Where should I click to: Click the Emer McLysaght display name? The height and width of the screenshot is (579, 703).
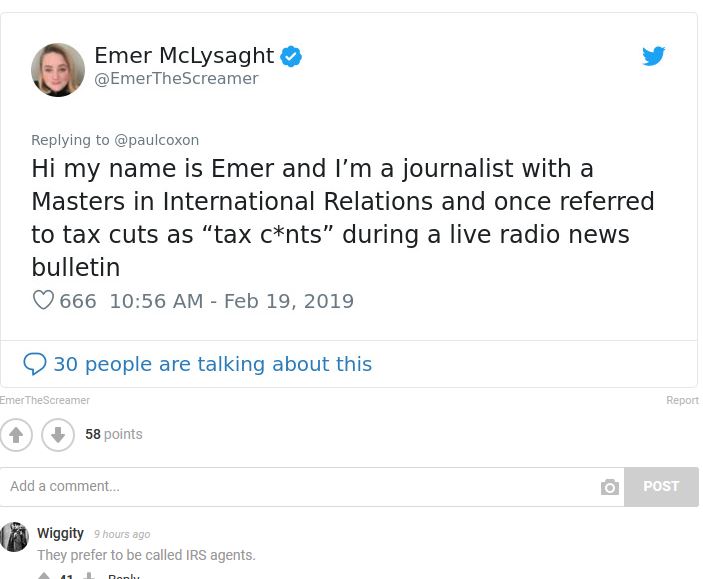pos(184,56)
